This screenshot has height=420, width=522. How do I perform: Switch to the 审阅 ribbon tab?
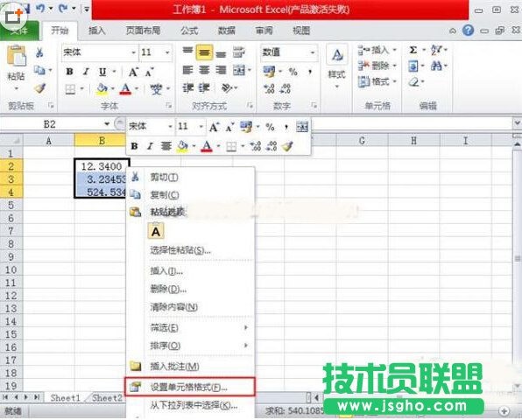264,31
